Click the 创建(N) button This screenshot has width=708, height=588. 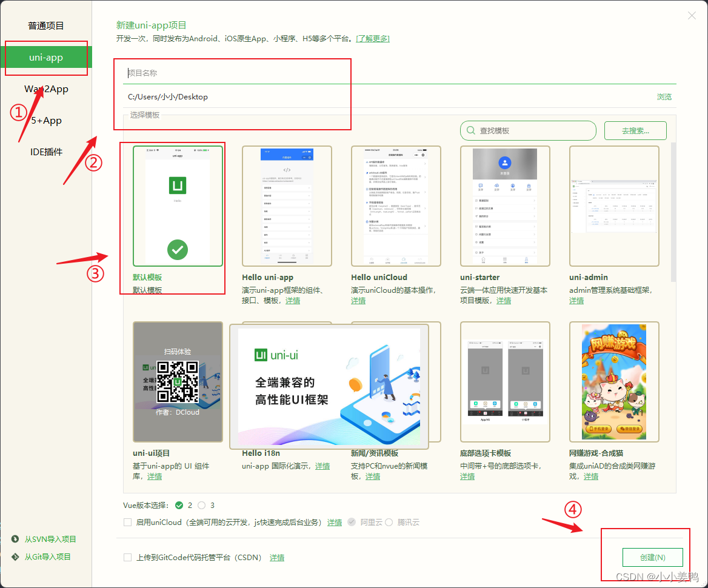[x=653, y=557]
